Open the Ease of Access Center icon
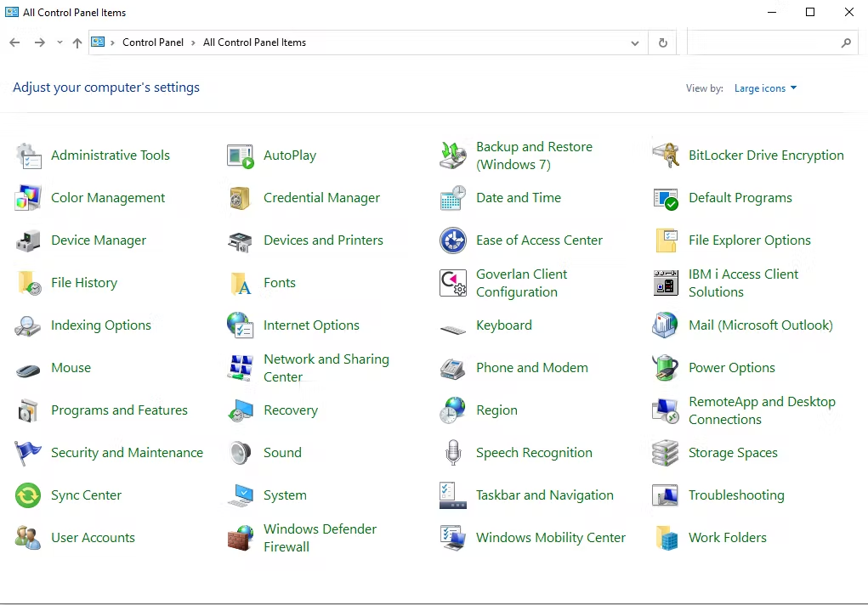Viewport: 868px width, 605px height. tap(453, 240)
